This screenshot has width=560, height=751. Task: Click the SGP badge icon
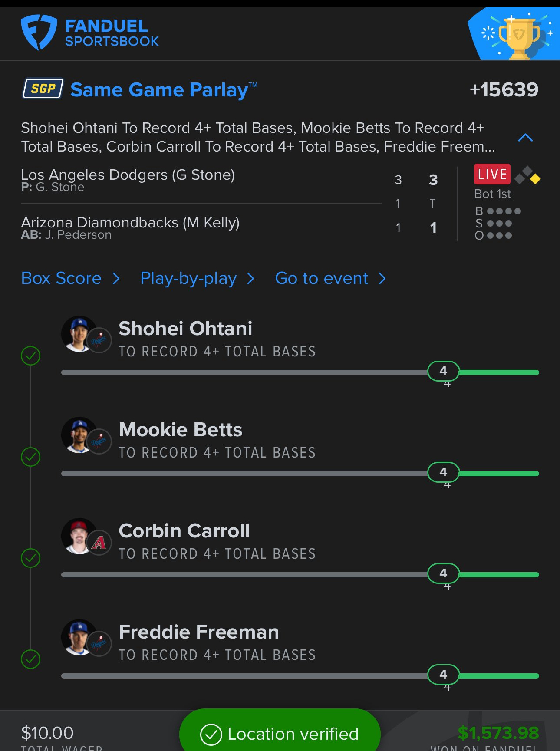click(x=43, y=89)
